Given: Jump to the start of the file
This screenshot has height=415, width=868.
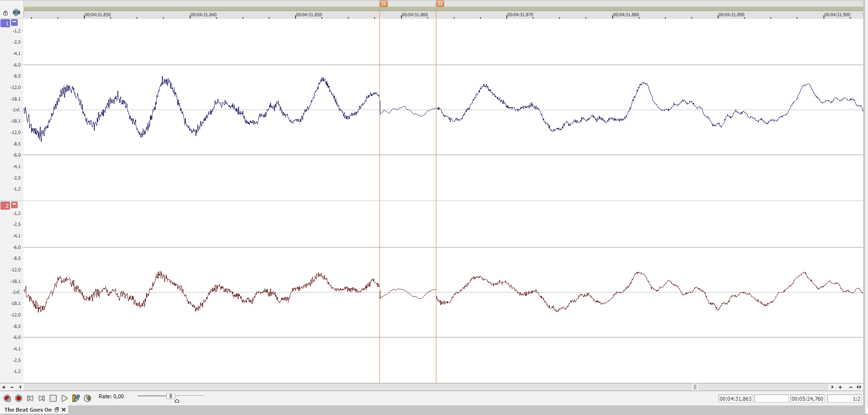Looking at the screenshot, I should pos(30,398).
